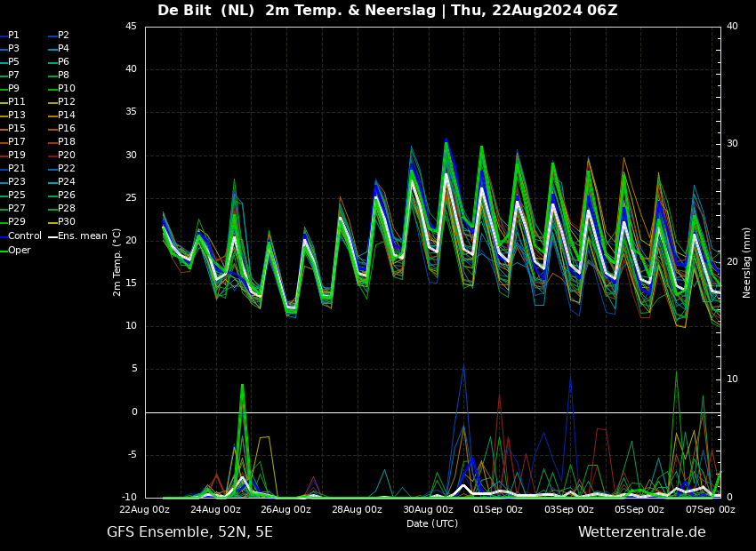This screenshot has width=756, height=551.
Task: Click the Neerslag (mm) axis label
Action: (747, 261)
